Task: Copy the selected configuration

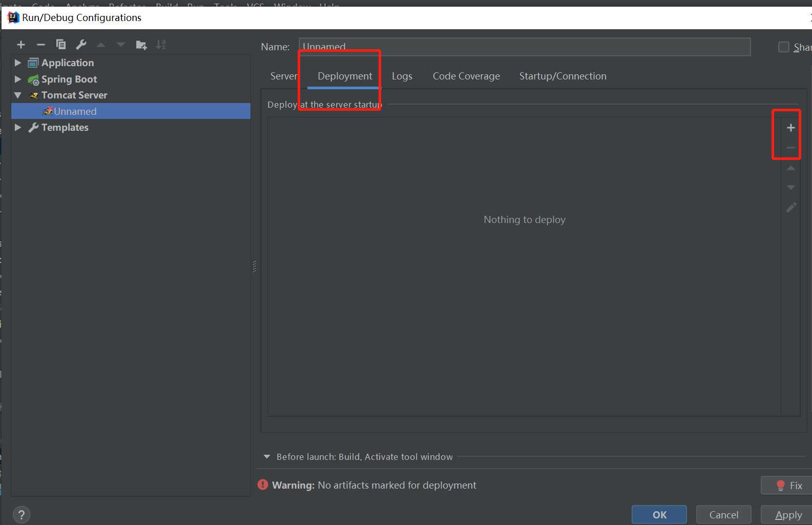Action: [61, 45]
